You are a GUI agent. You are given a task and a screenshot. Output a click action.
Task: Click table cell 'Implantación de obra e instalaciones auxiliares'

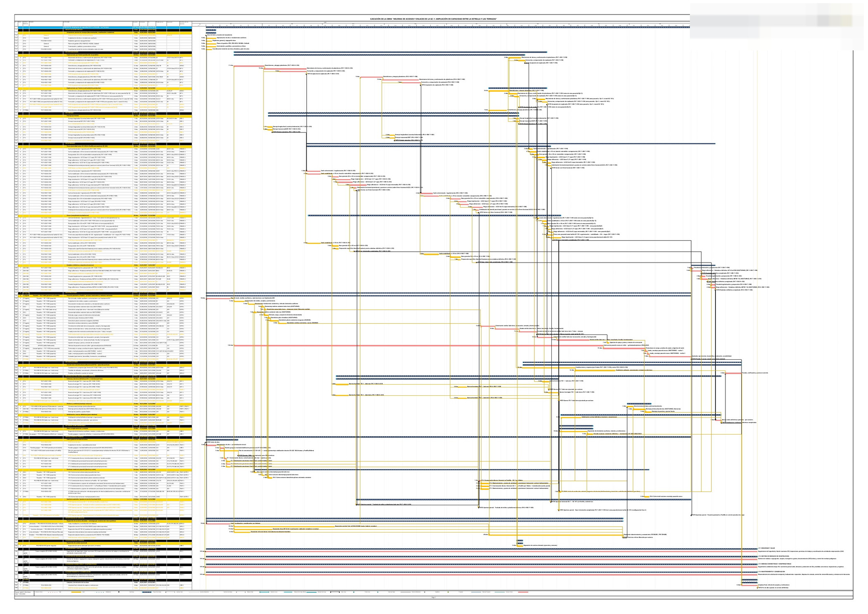[x=98, y=38]
